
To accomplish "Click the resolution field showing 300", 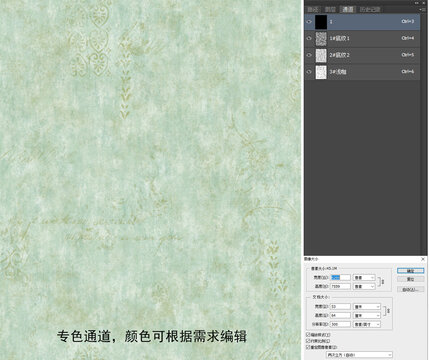I will click(340, 324).
